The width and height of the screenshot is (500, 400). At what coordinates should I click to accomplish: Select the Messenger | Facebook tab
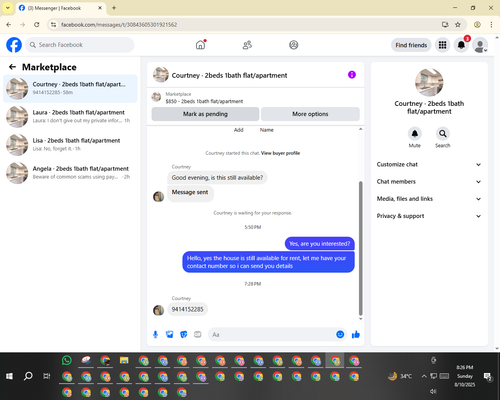click(x=61, y=8)
